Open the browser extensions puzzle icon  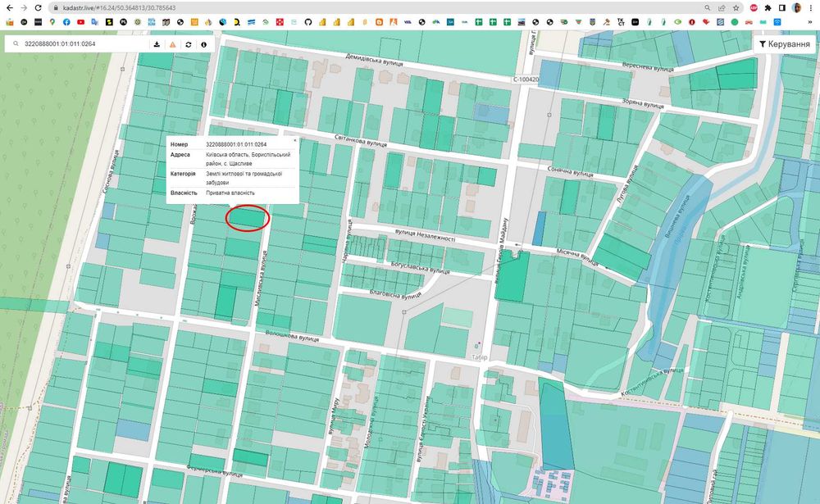click(x=768, y=7)
